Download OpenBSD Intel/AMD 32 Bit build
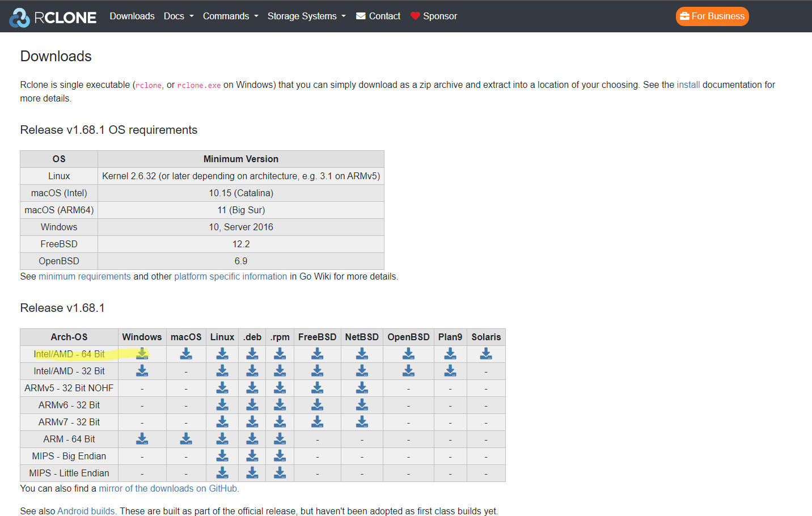This screenshot has height=516, width=812. coord(408,371)
